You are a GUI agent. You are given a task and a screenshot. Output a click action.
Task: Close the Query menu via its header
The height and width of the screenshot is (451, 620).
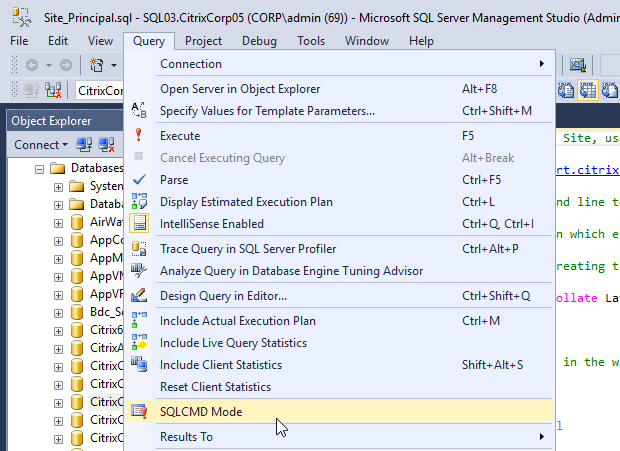click(x=149, y=41)
